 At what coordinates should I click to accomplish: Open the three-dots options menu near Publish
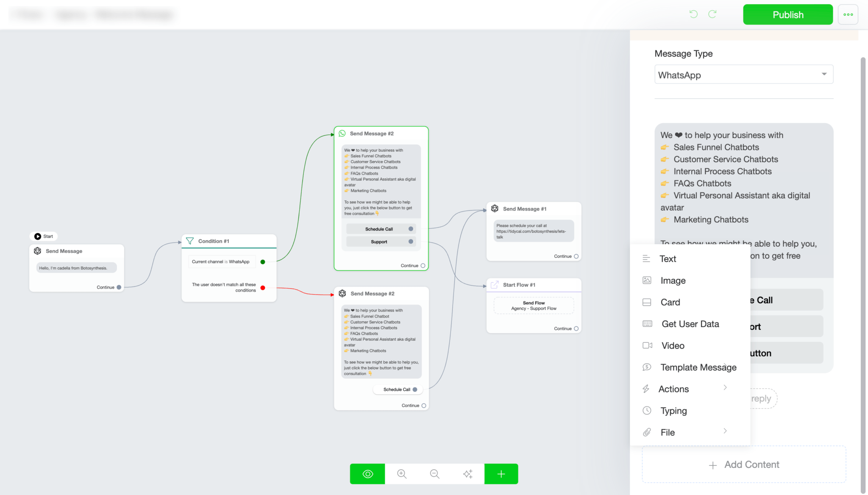tap(848, 14)
